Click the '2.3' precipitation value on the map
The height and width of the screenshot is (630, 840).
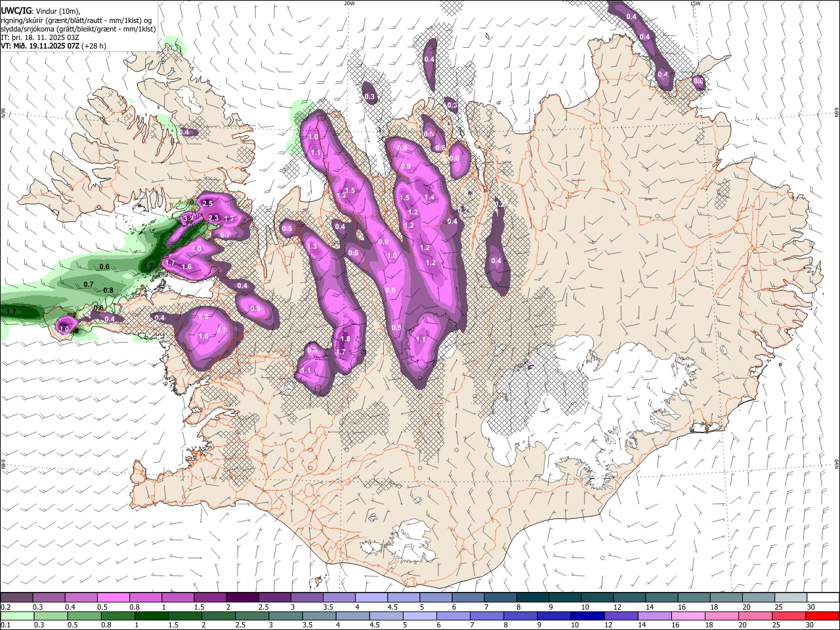213,218
